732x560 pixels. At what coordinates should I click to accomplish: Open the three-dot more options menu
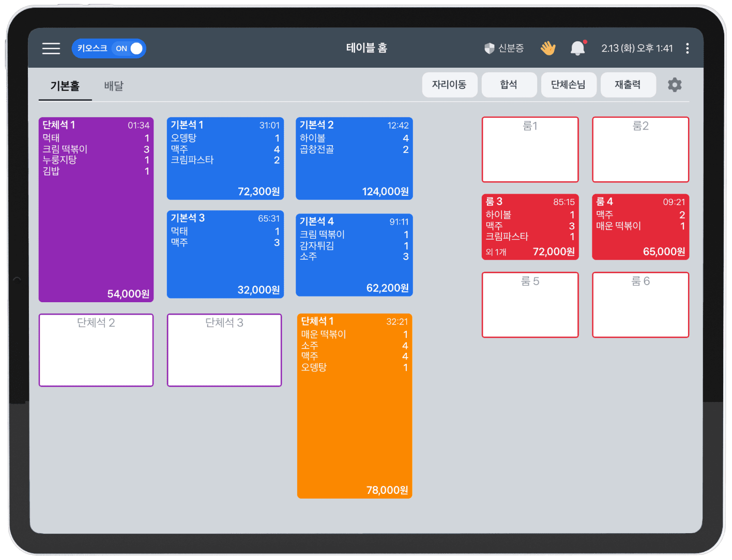pyautogui.click(x=687, y=49)
